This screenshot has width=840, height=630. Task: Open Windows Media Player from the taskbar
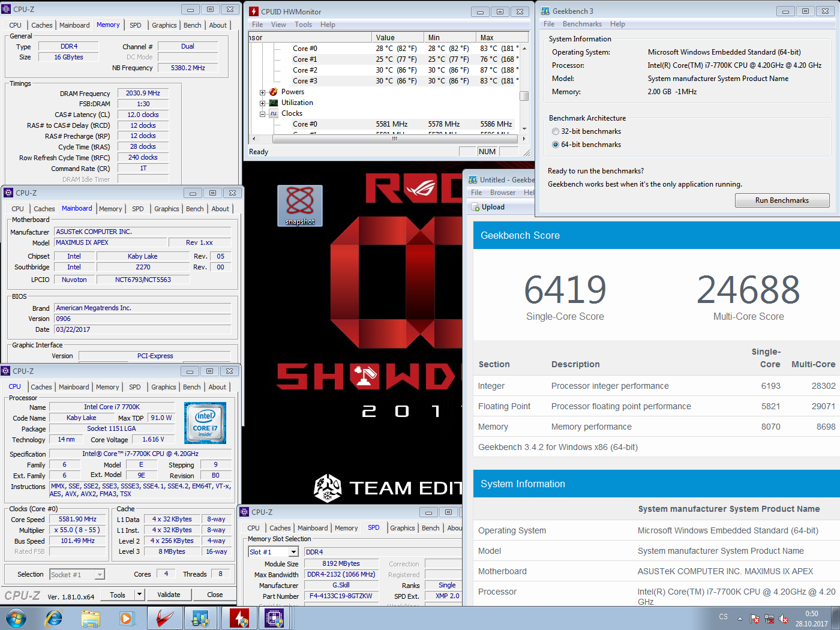127,618
